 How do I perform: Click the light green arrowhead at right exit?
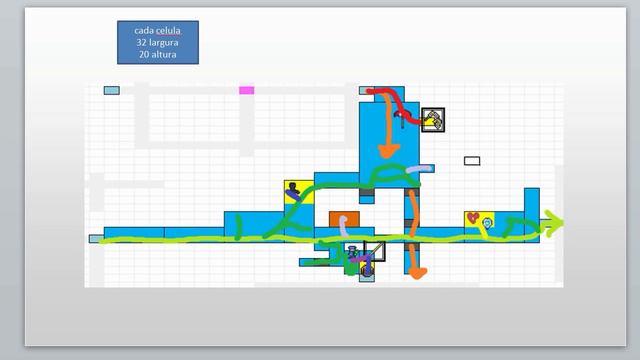pyautogui.click(x=554, y=223)
